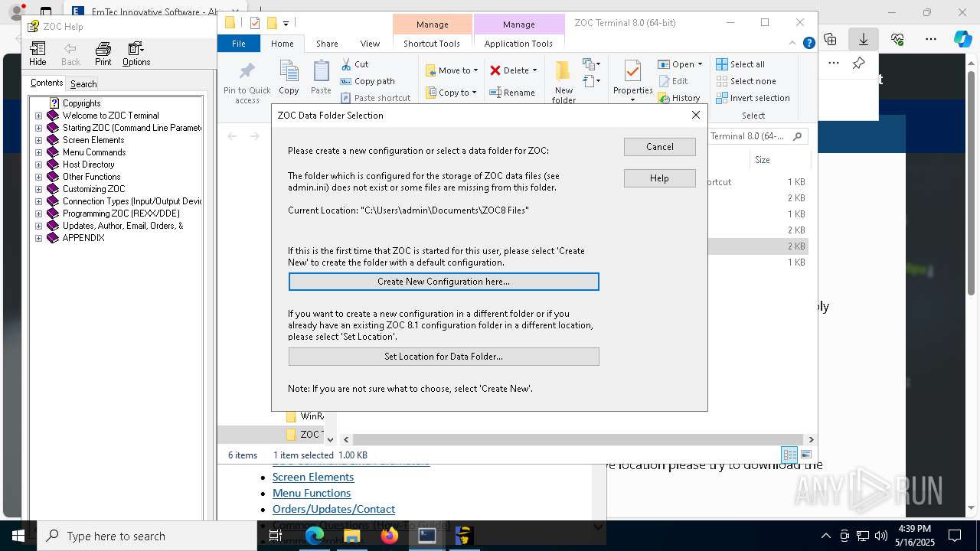Expand the Host Directory tree node

pos(39,165)
